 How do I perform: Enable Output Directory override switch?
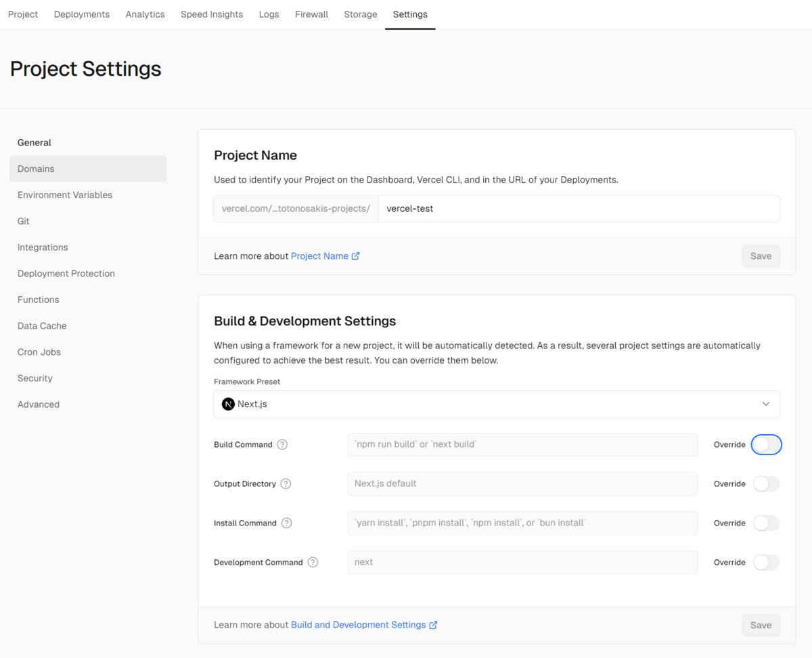(766, 484)
